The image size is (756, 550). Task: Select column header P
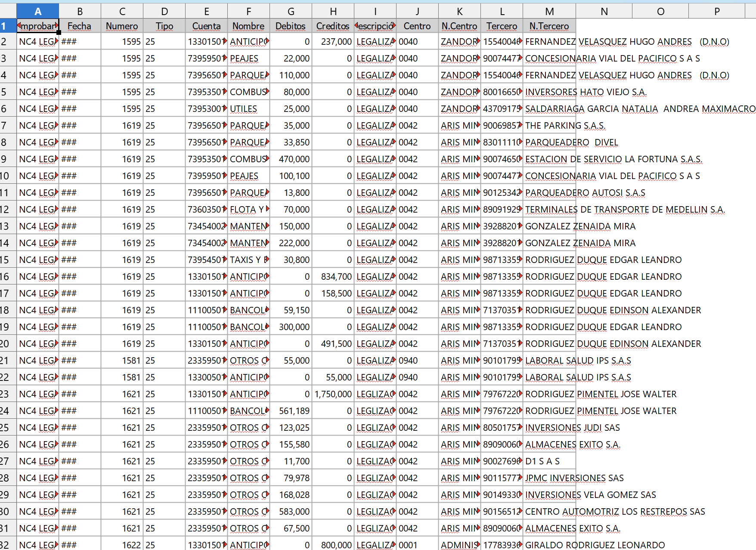click(x=717, y=11)
